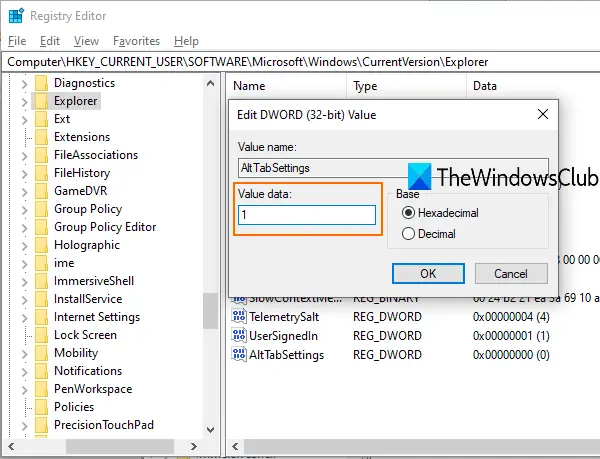The height and width of the screenshot is (459, 600).
Task: Select the Group Policy Editor folder icon
Action: click(x=41, y=227)
